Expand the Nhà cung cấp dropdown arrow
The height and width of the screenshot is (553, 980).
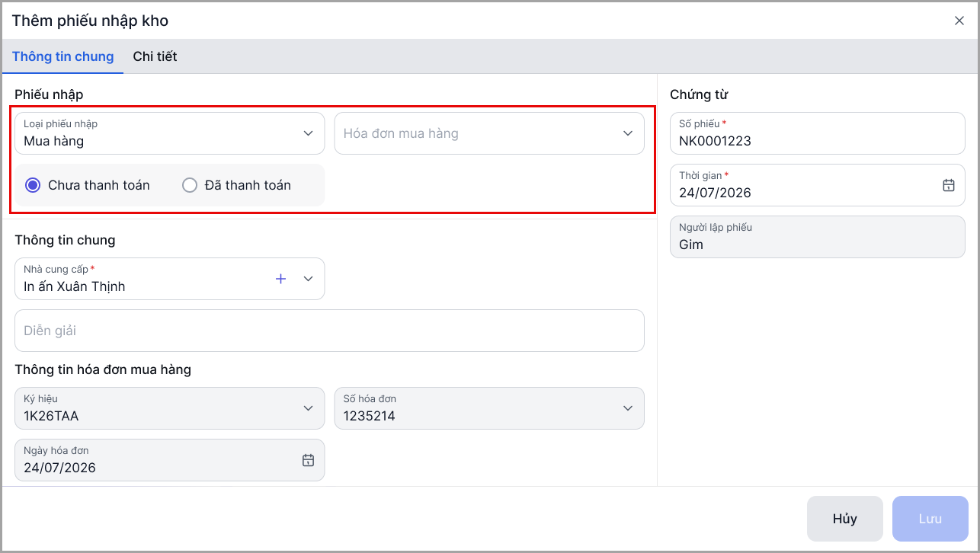tap(308, 279)
